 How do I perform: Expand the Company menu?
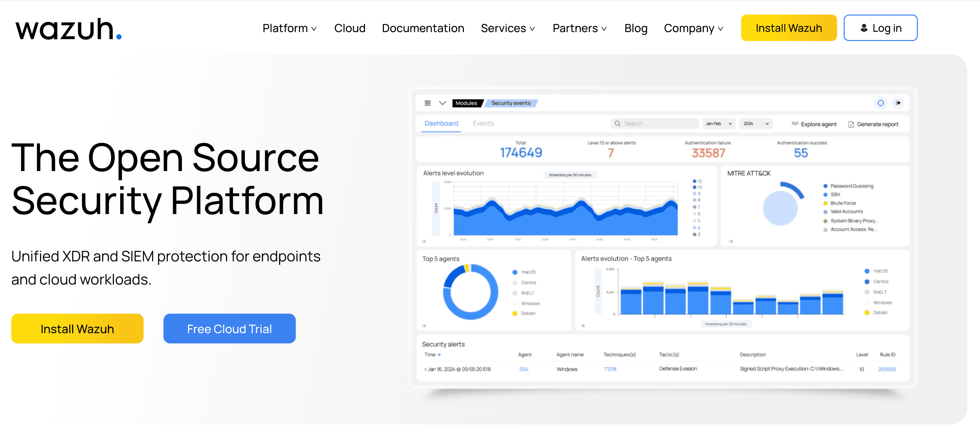click(693, 28)
